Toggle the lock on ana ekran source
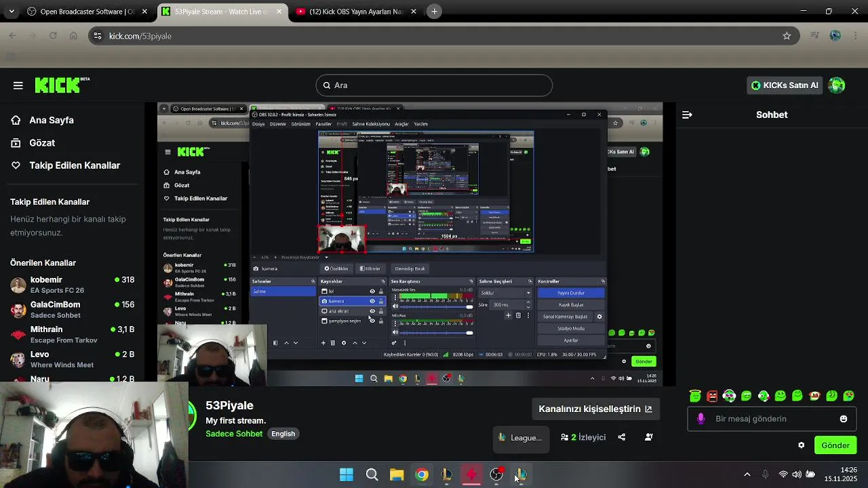This screenshot has width=868, height=488. pos(381,311)
